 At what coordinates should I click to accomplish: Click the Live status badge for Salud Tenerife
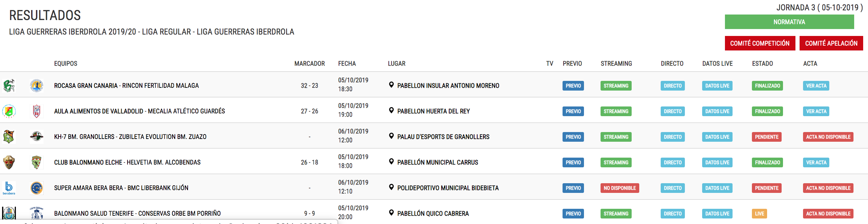click(759, 214)
